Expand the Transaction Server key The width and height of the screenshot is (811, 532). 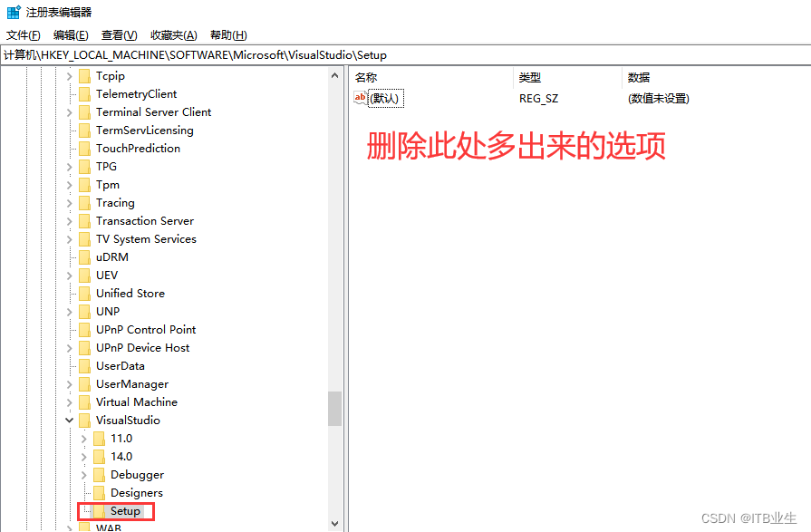click(69, 221)
